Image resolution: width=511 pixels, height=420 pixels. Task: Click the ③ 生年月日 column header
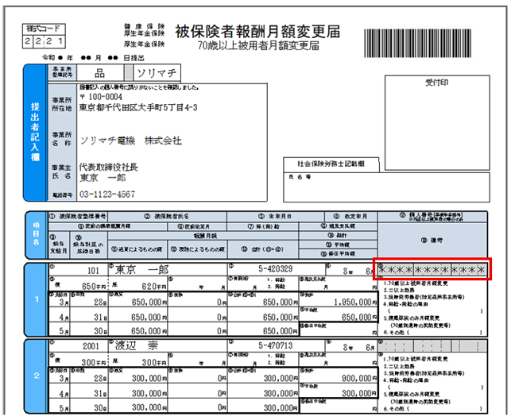[x=276, y=216]
